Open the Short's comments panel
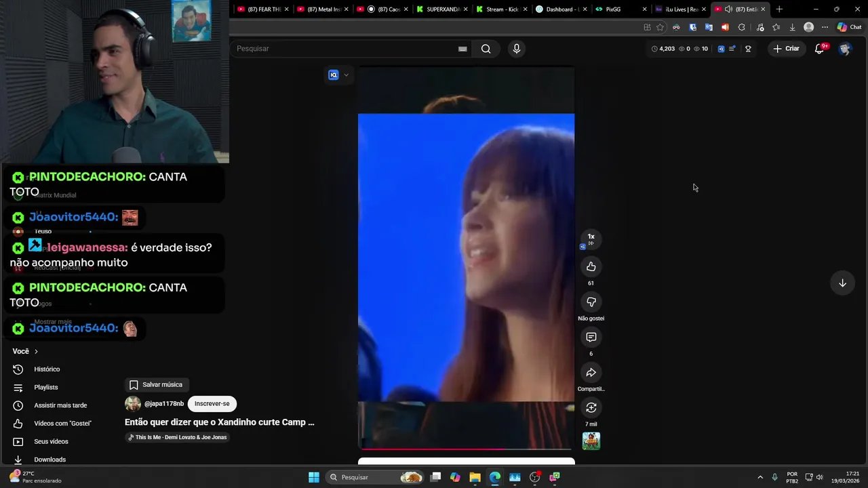The image size is (868, 488). (591, 338)
